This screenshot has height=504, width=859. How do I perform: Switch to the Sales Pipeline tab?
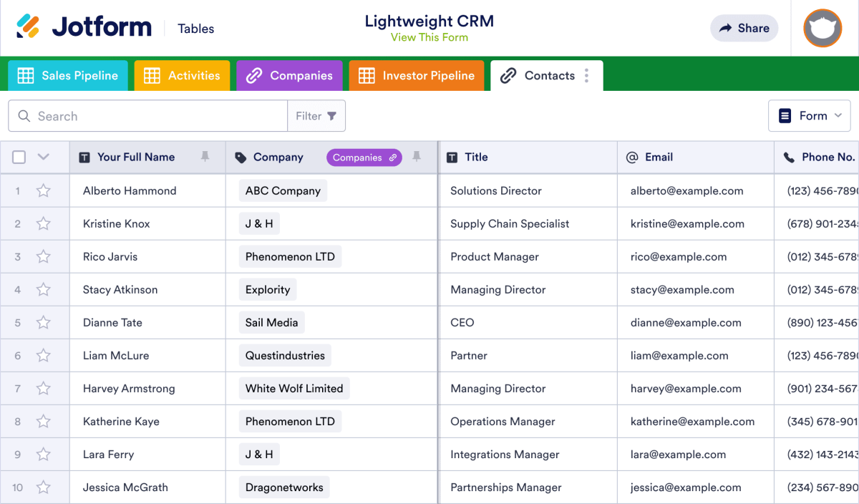pos(68,75)
